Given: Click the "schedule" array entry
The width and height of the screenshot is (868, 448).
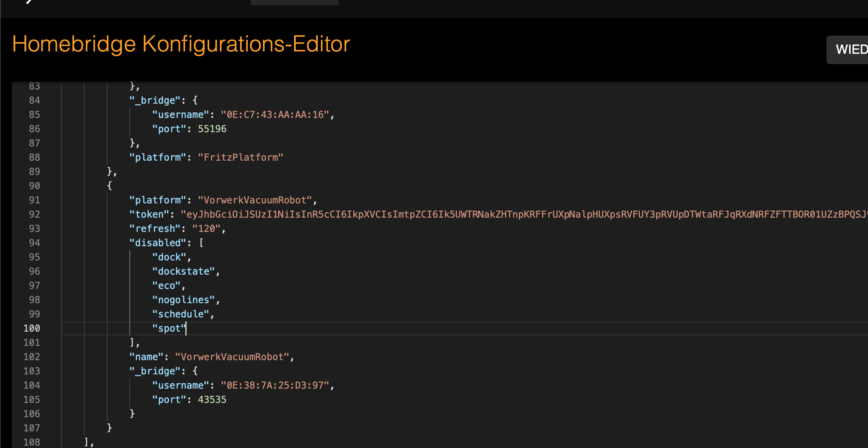Looking at the screenshot, I should click(x=181, y=314).
